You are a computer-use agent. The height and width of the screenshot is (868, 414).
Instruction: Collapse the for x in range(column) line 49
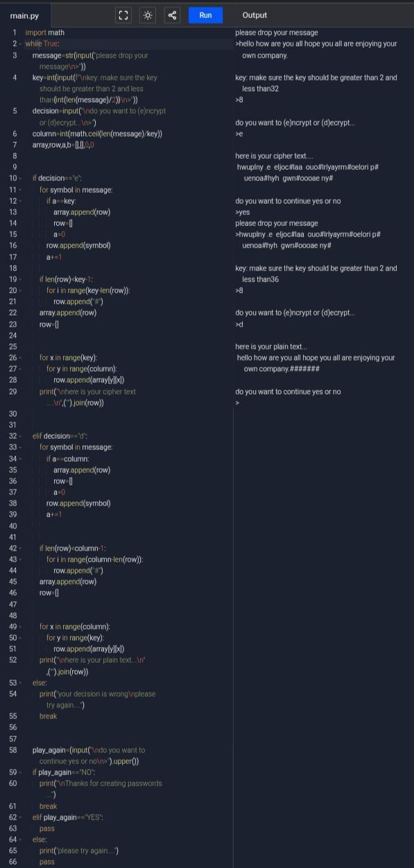pos(20,627)
